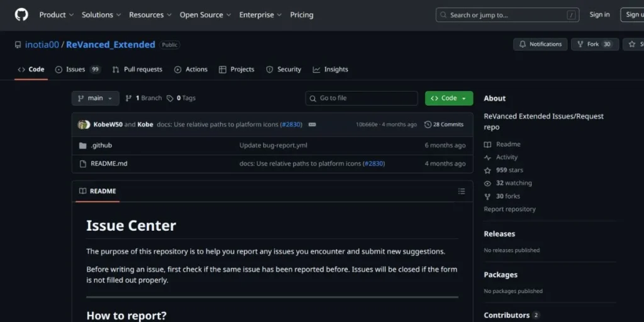Open #2830 link in README.md row
This screenshot has width=644, height=322.
point(374,164)
